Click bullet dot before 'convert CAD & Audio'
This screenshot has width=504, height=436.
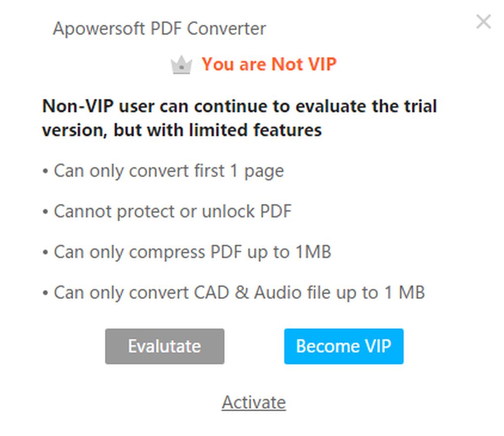[x=45, y=294]
